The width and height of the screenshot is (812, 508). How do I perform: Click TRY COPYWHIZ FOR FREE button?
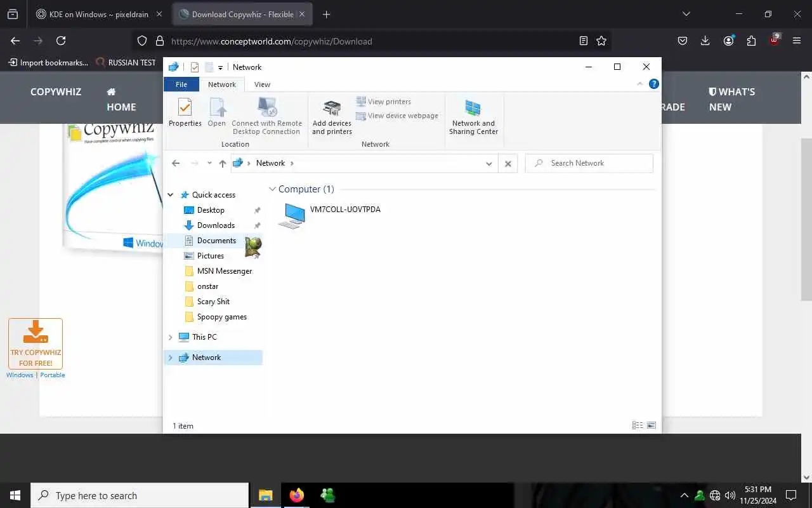[x=36, y=344]
